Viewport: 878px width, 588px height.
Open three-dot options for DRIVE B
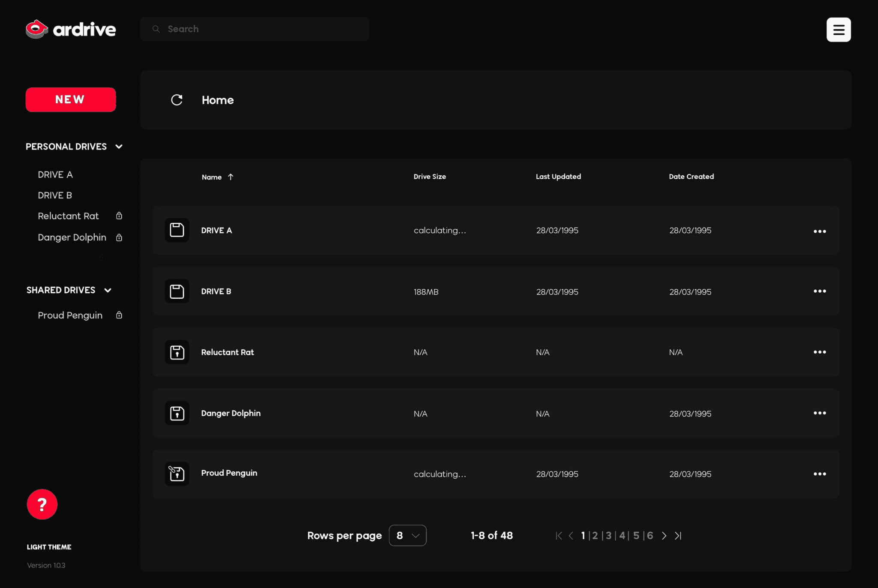coord(819,291)
